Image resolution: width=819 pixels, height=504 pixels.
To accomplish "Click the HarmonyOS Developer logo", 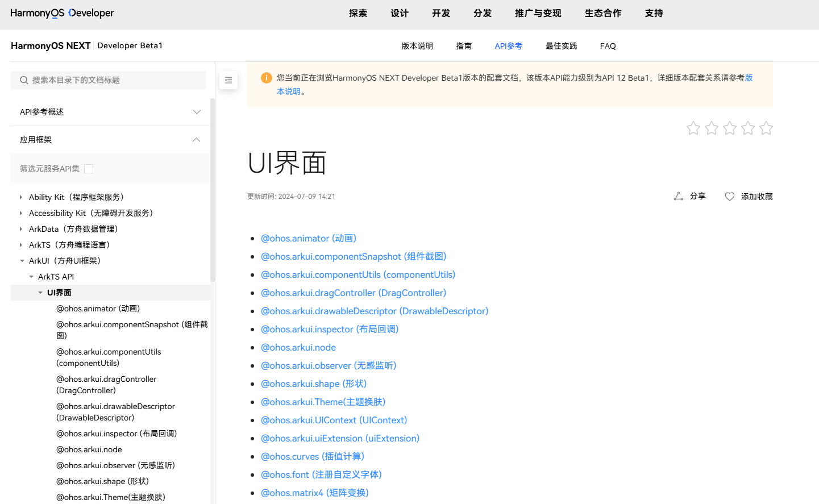I will (61, 13).
